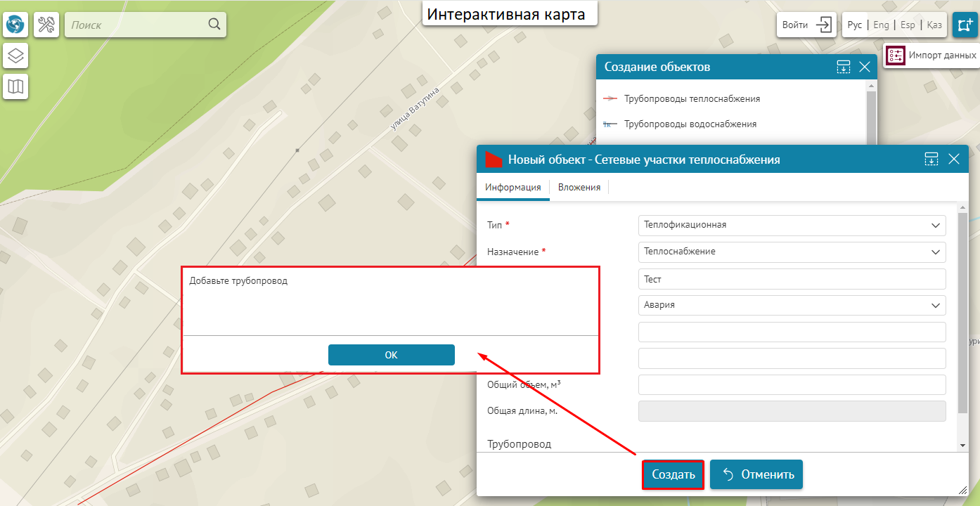Viewport: 980px width, 506px height.
Task: Dock the Создание объектов panel
Action: pyautogui.click(x=844, y=67)
